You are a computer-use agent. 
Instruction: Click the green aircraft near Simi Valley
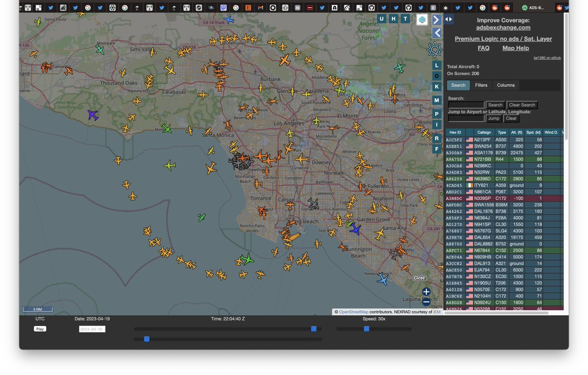(x=100, y=50)
